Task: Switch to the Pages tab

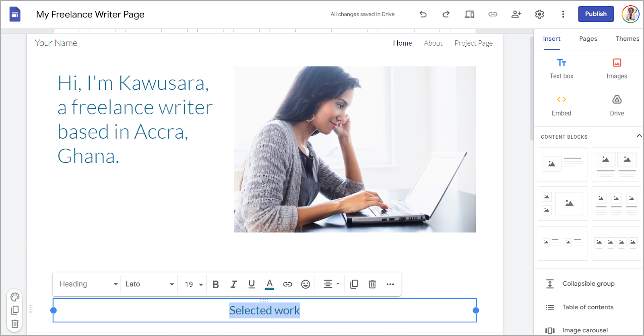Action: (x=588, y=39)
